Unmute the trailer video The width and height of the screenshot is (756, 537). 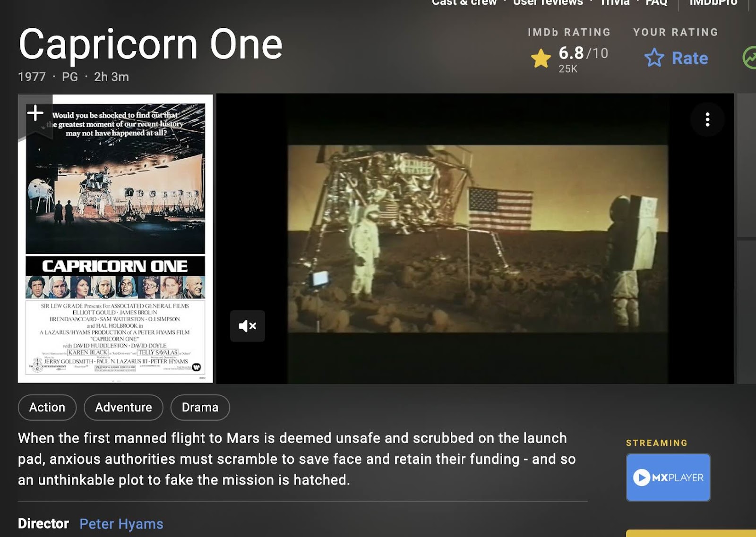coord(247,326)
